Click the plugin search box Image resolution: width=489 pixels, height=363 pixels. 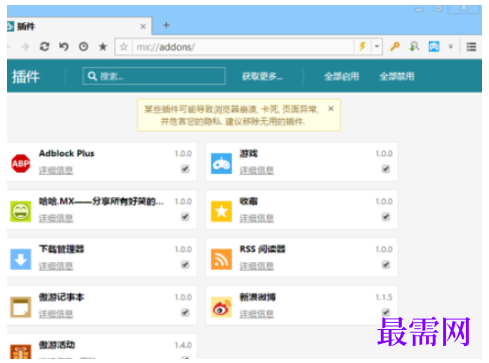tap(154, 76)
